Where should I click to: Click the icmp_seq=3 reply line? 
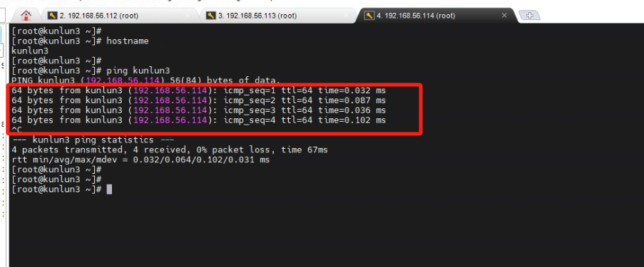click(199, 110)
